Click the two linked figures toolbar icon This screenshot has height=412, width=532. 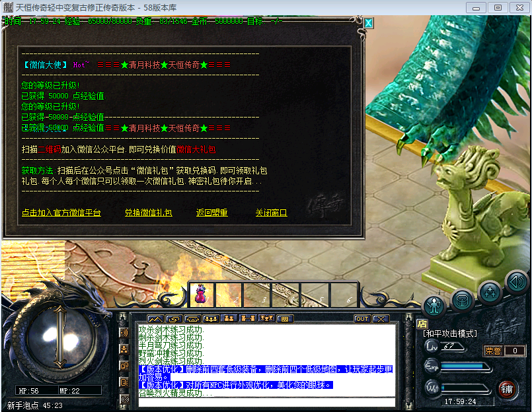(248, 319)
